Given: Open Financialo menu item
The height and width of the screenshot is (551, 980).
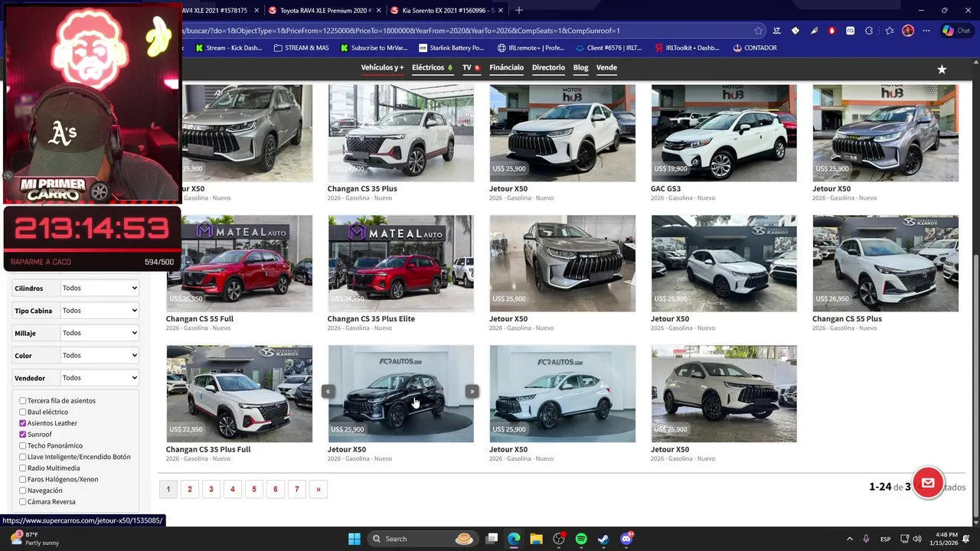Looking at the screenshot, I should 507,67.
